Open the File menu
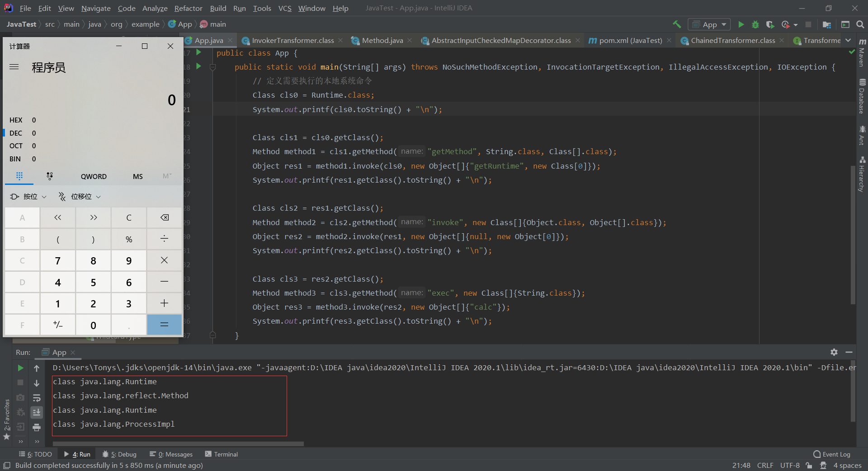Viewport: 868px width, 471px height. (x=25, y=8)
